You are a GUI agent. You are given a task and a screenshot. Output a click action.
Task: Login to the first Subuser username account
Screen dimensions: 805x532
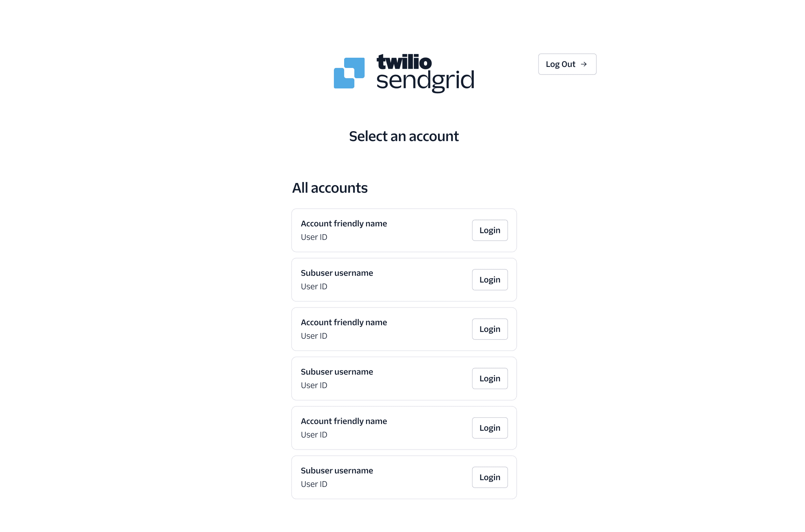[490, 280]
